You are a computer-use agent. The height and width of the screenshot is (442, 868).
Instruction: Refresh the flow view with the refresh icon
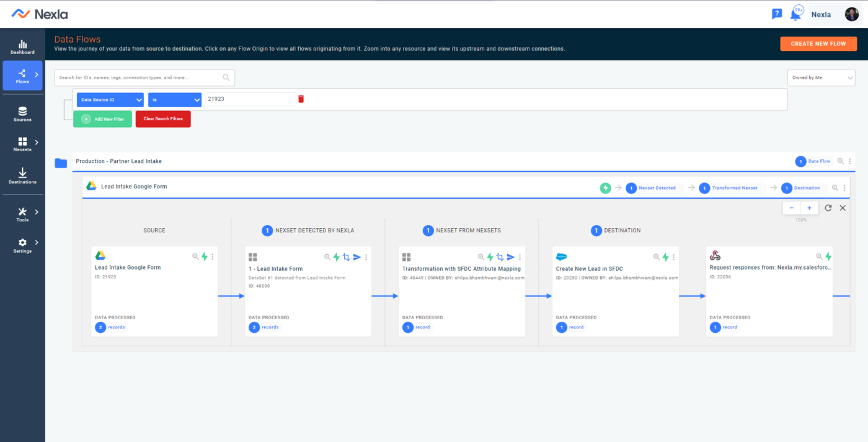tap(828, 208)
